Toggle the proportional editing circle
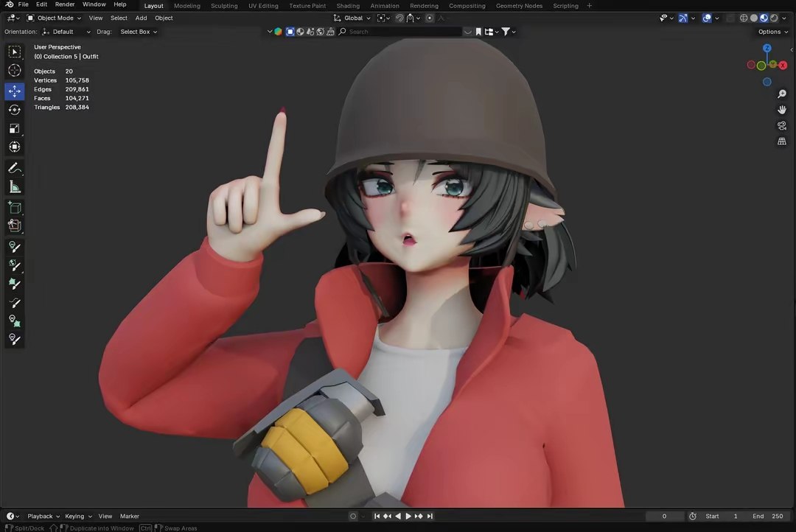Viewport: 796px width, 532px height. tap(430, 18)
